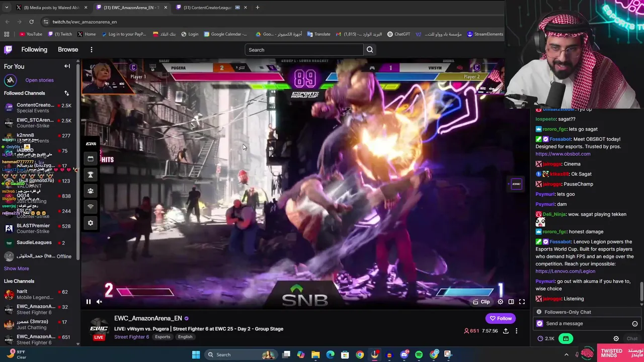This screenshot has height=362, width=644.
Task: Open the trophy icon in the overlay
Action: tap(91, 175)
